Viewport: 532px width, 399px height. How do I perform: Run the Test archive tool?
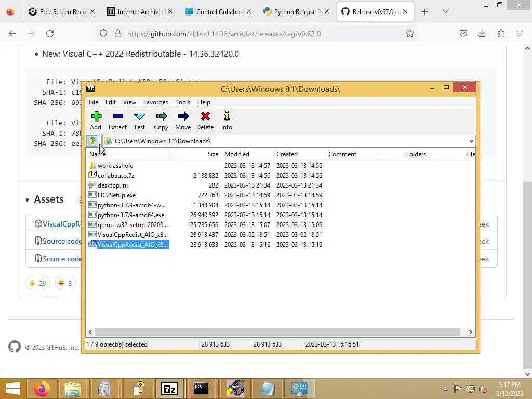click(x=139, y=121)
